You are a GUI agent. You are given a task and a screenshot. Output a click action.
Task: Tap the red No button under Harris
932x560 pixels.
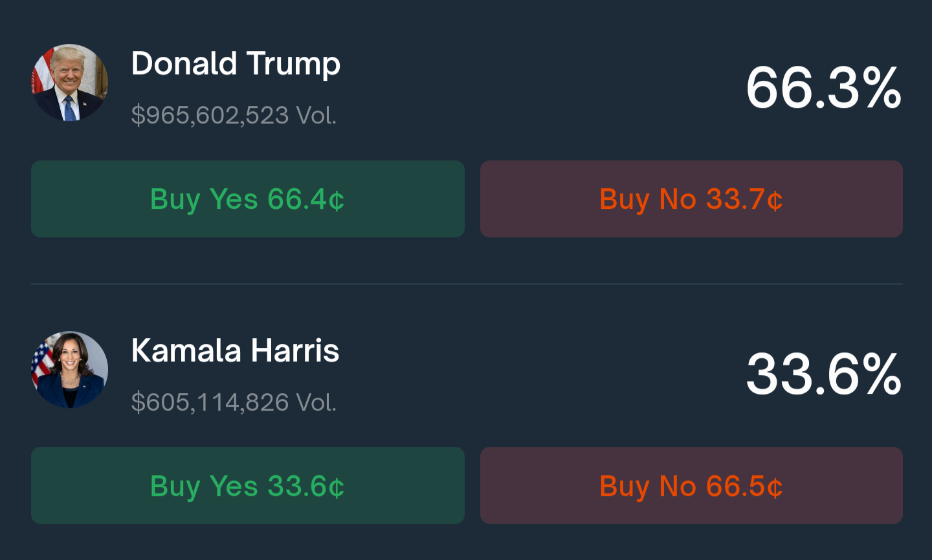pos(691,486)
